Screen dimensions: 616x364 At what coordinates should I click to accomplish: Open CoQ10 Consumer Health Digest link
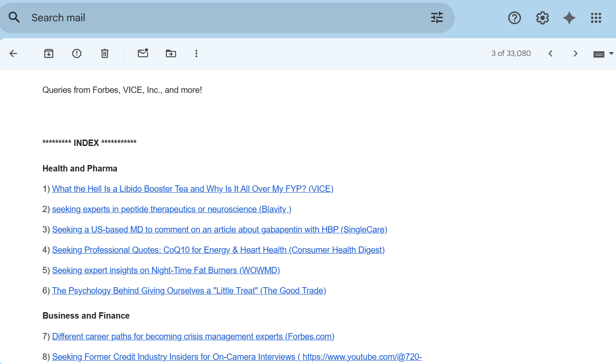pos(218,250)
